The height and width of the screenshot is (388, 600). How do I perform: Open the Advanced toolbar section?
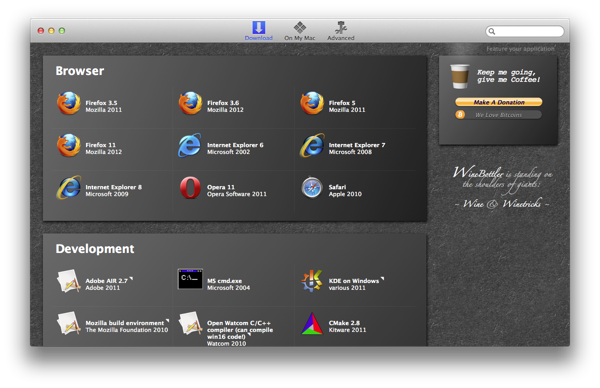[x=341, y=31]
